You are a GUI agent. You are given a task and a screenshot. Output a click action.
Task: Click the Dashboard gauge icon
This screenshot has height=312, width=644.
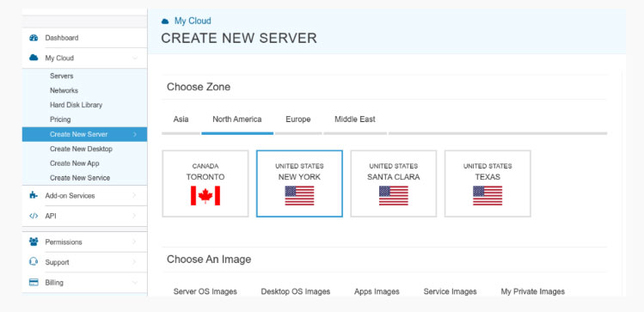pos(34,38)
